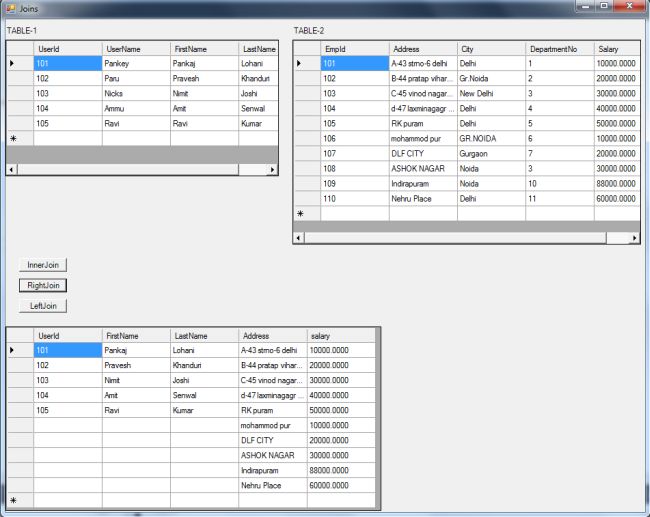The width and height of the screenshot is (650, 517).
Task: Click Nehru Place in result grid
Action: 273,485
